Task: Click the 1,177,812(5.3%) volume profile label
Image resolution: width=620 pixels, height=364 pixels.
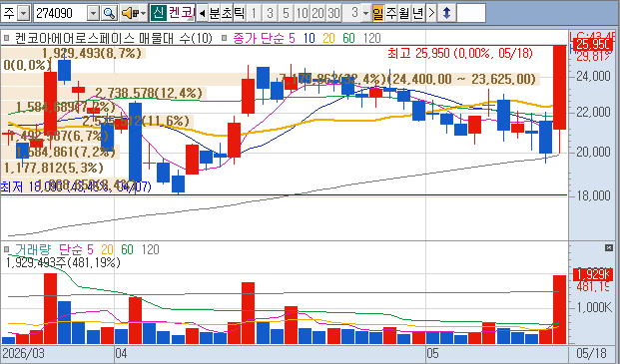Action: (53, 168)
